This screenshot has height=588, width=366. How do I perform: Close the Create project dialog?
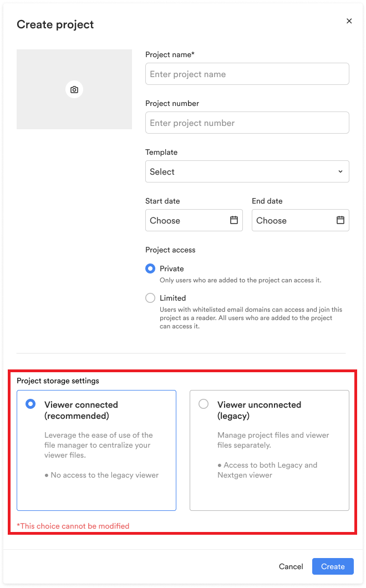[x=349, y=21]
